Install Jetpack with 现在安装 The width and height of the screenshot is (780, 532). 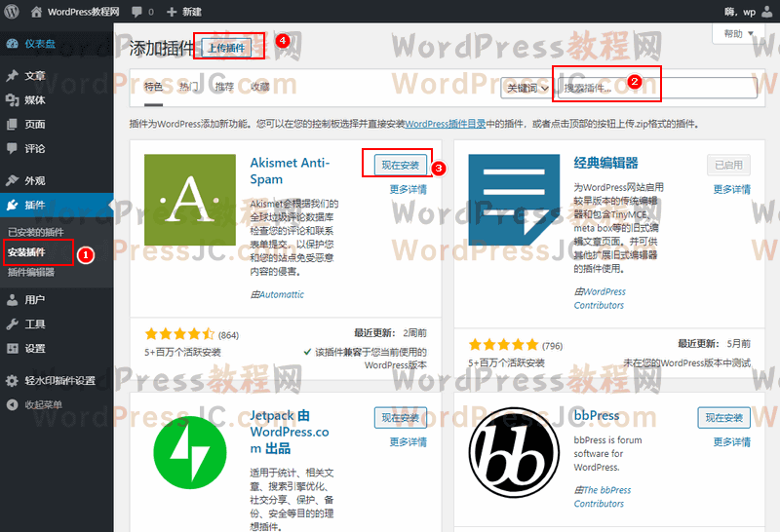[400, 418]
